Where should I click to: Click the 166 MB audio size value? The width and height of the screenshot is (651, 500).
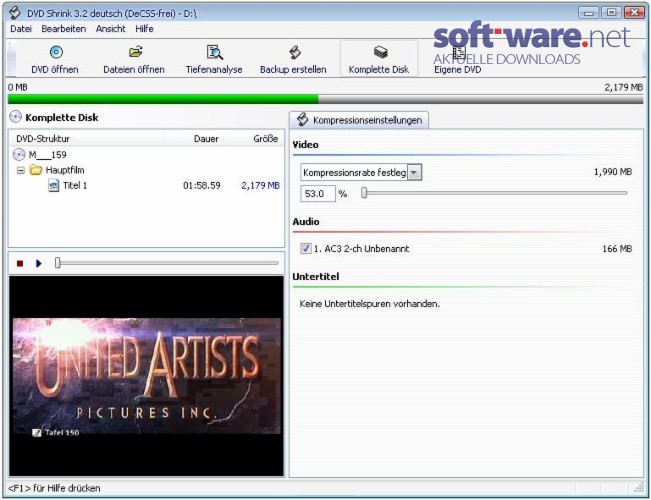(617, 248)
